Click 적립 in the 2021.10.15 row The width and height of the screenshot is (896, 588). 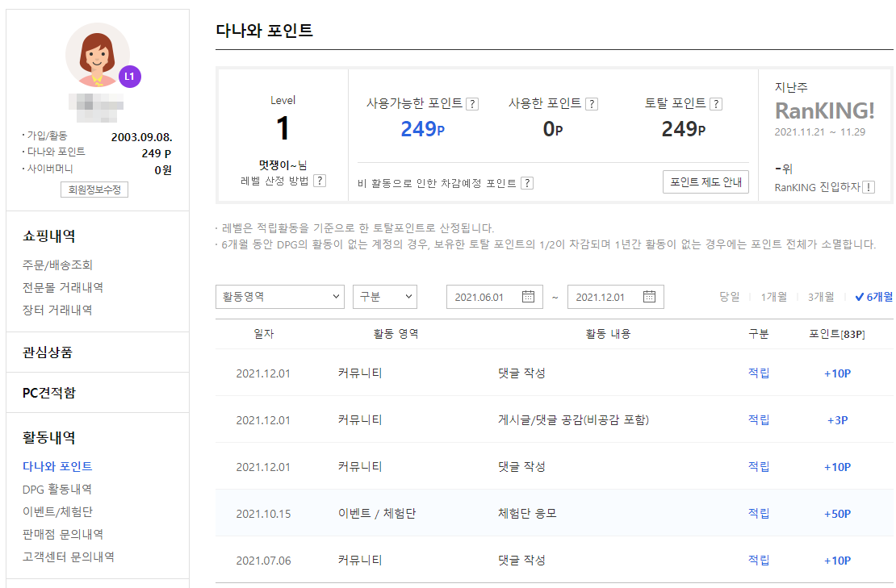click(759, 513)
